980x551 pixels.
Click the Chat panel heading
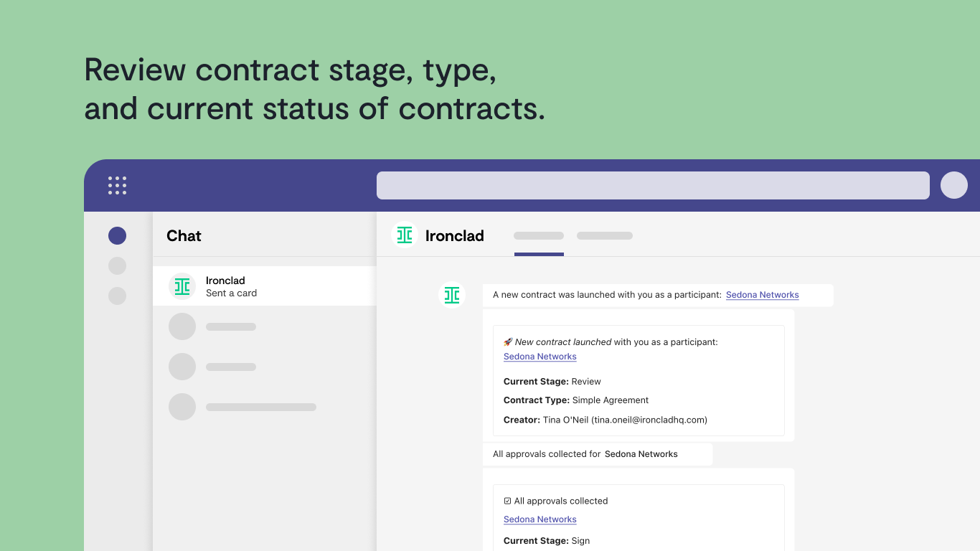coord(184,236)
